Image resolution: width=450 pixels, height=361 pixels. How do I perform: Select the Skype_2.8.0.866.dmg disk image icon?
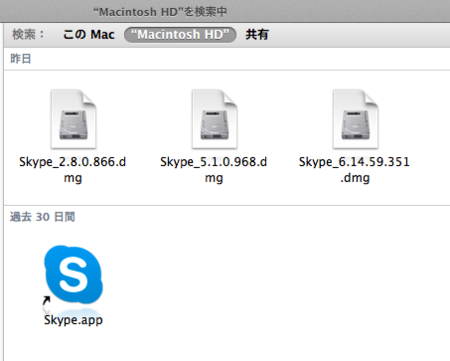pos(73,119)
